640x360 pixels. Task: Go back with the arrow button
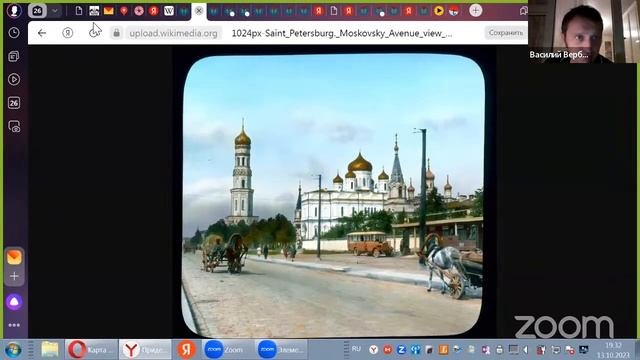coord(42,33)
